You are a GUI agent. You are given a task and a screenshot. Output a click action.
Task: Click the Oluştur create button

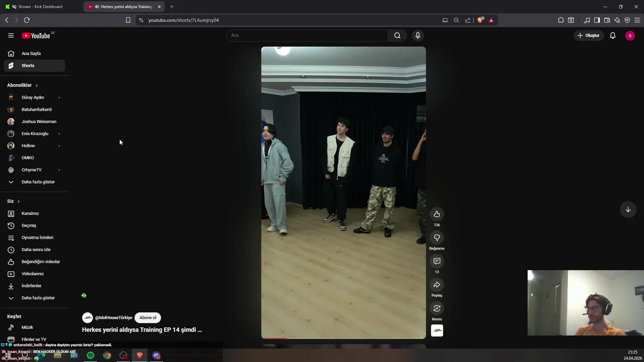click(588, 35)
